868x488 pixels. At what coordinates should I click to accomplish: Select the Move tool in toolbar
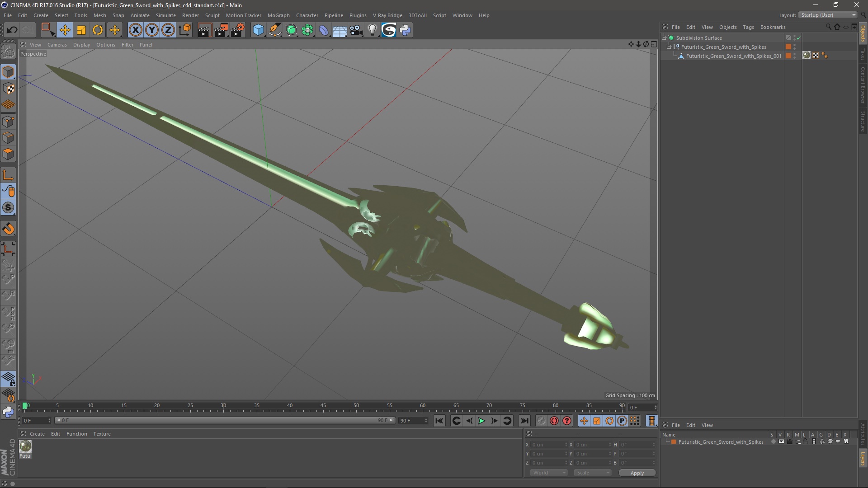coord(65,30)
